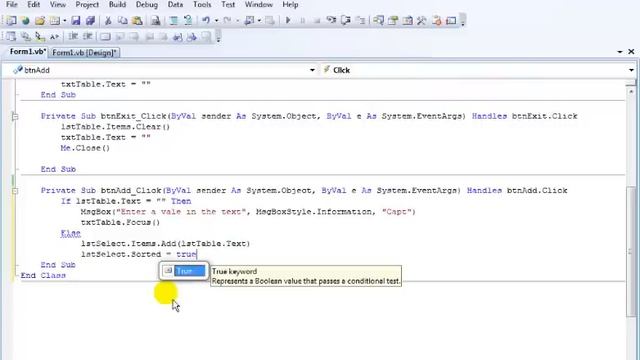Open the Debug menu
Viewport: 640px width, 360px height.
147,4
